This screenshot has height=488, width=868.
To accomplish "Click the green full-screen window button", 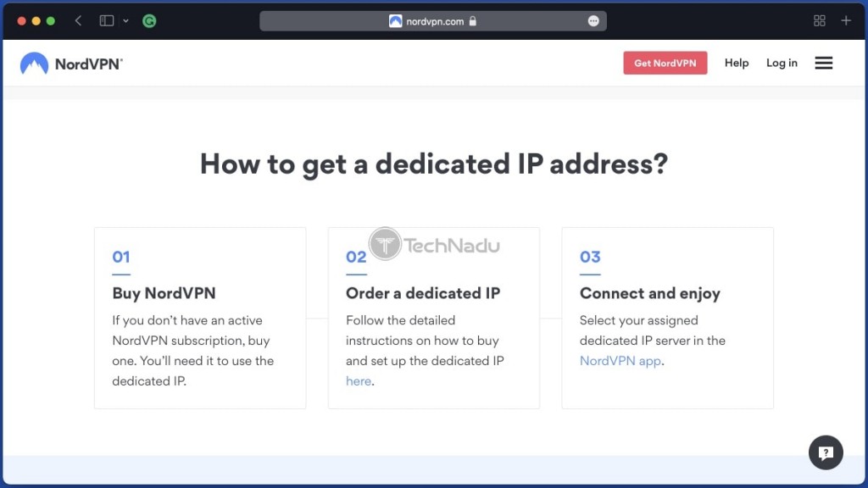I will point(50,21).
